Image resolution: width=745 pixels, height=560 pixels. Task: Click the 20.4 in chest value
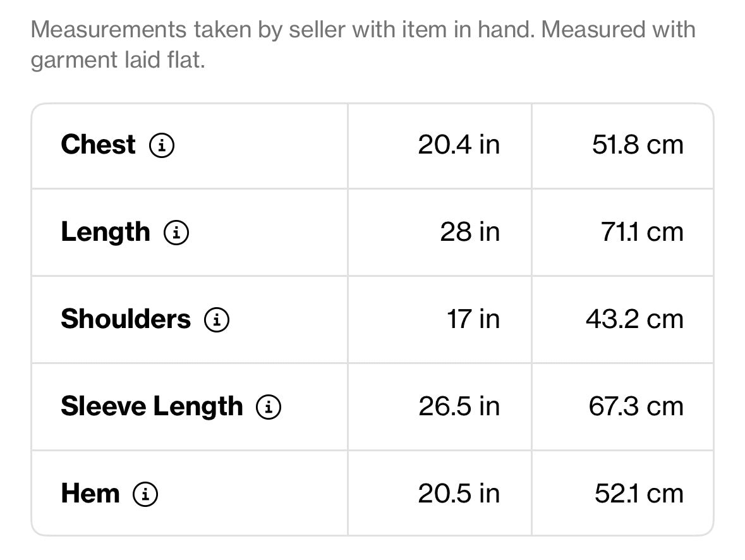pos(459,145)
